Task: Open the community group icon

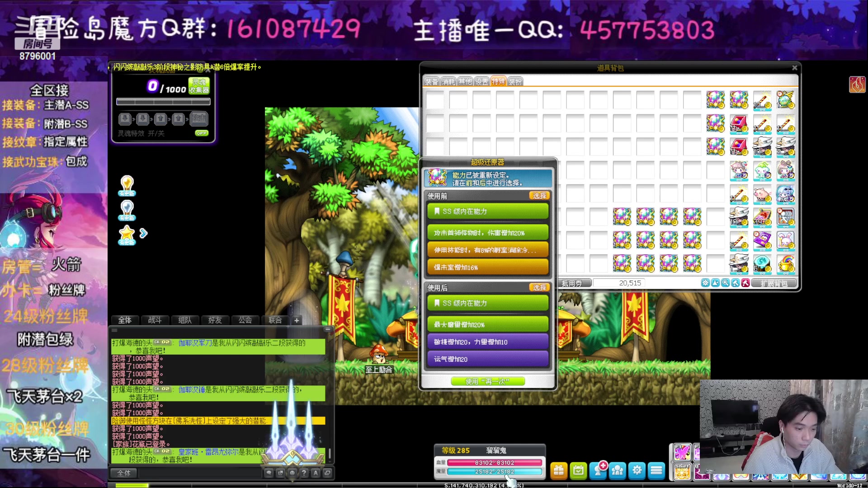Action: (617, 471)
